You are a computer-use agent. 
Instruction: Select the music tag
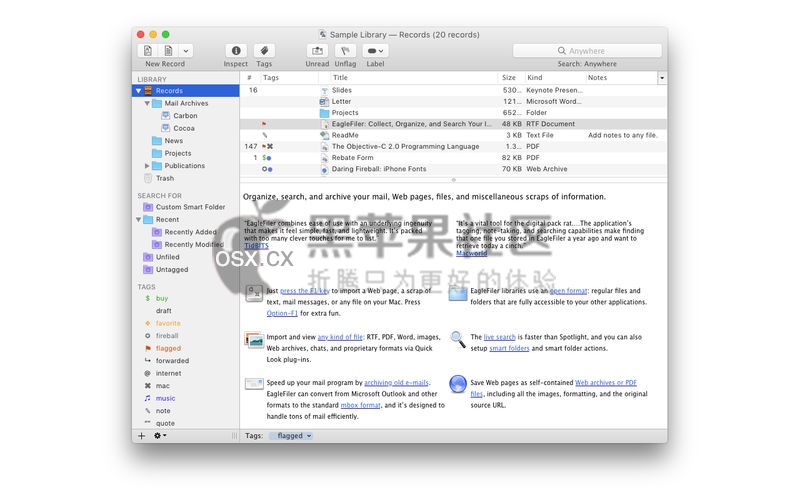[165, 398]
